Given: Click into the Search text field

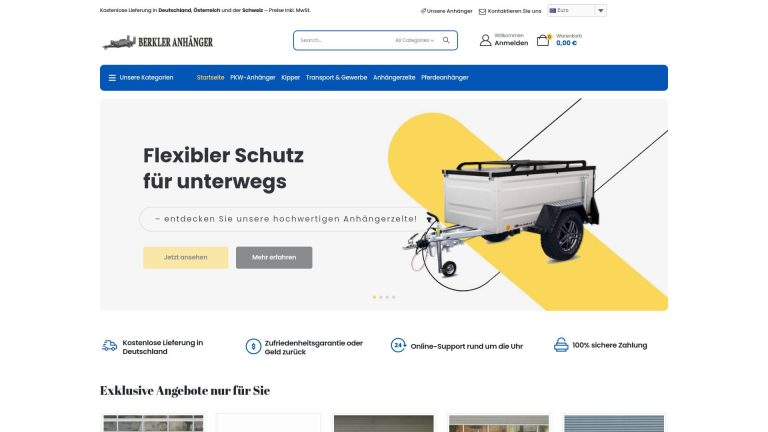Looking at the screenshot, I should [x=345, y=40].
